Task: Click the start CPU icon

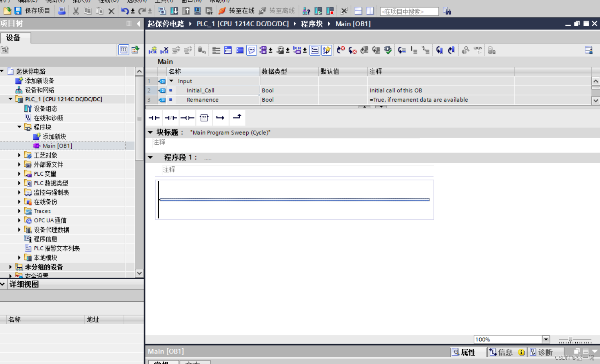Action: point(318,11)
